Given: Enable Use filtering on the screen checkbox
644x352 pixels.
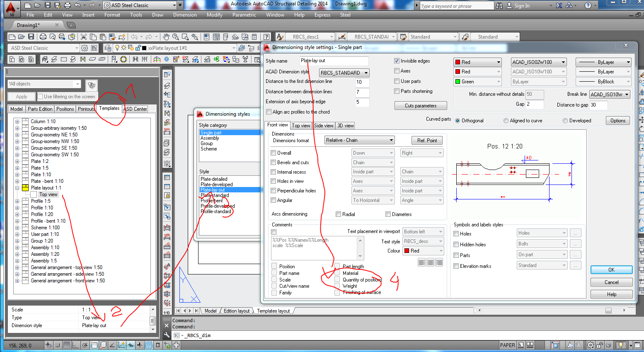Looking at the screenshot, I should [x=40, y=97].
